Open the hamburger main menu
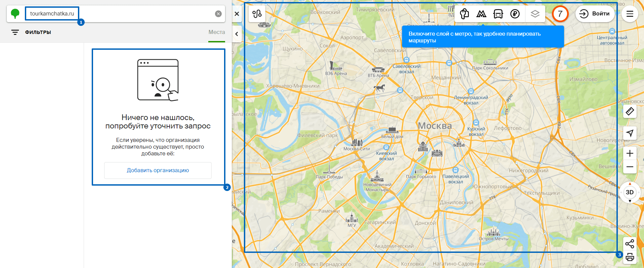This screenshot has height=268, width=644. point(630,14)
